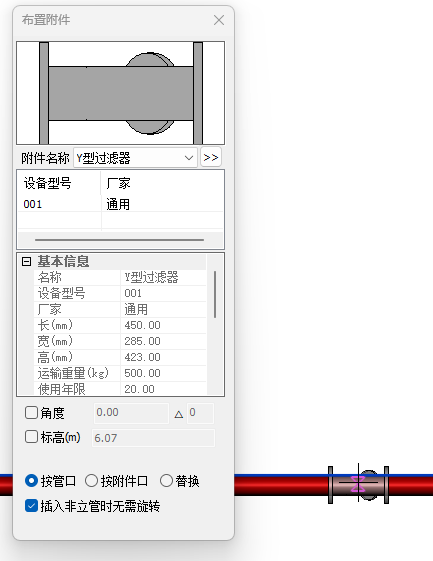Collapse the 基本信息 section

26,261
